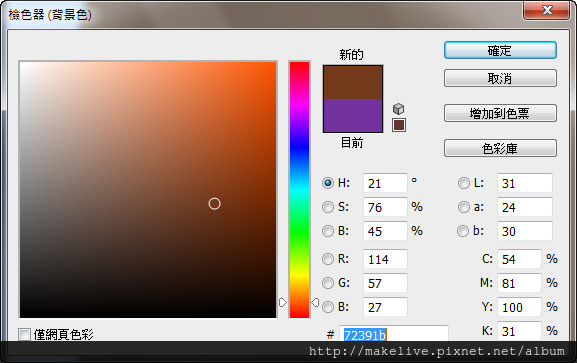This screenshot has width=577, height=363.
Task: Open 色彩庫 color libraries
Action: 500,148
